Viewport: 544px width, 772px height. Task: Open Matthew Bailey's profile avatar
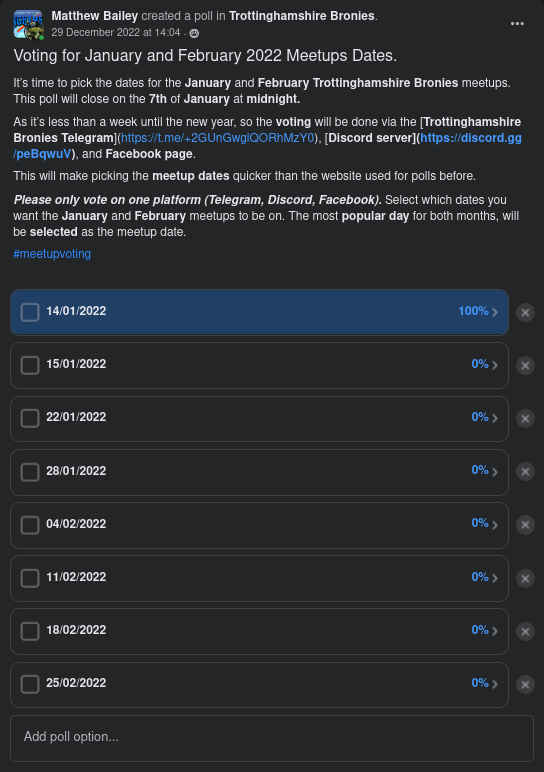pyautogui.click(x=28, y=24)
